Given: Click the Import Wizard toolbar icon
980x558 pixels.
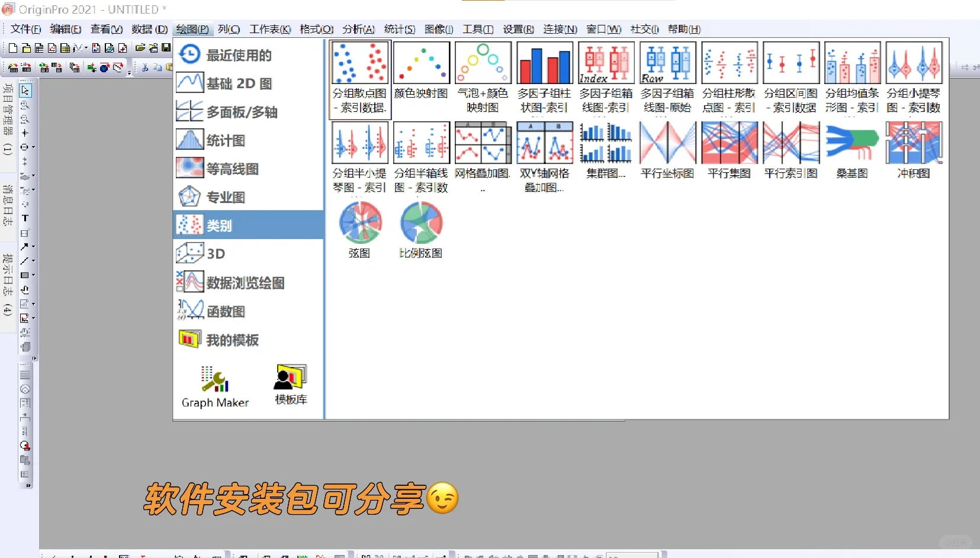Looking at the screenshot, I should coord(13,67).
